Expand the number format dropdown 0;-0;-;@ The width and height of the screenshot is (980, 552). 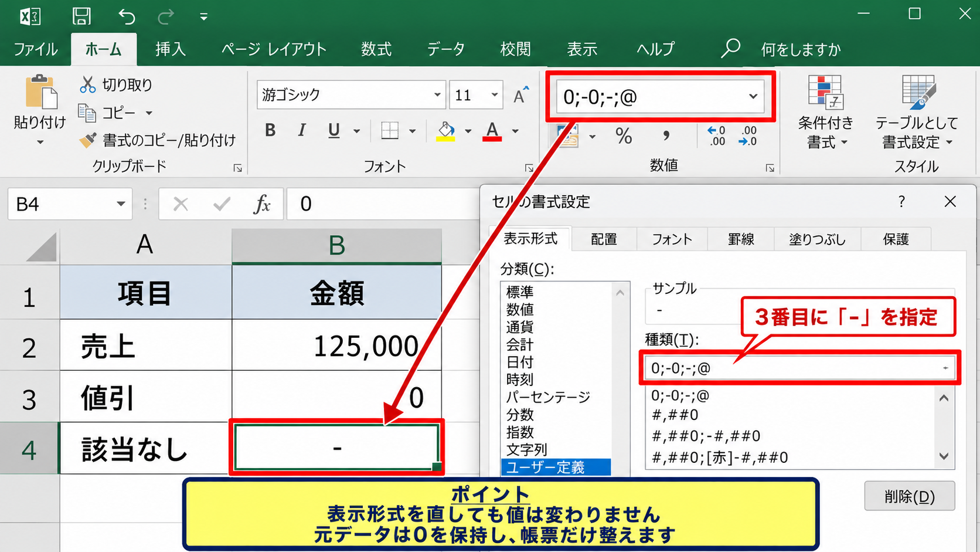click(x=753, y=97)
